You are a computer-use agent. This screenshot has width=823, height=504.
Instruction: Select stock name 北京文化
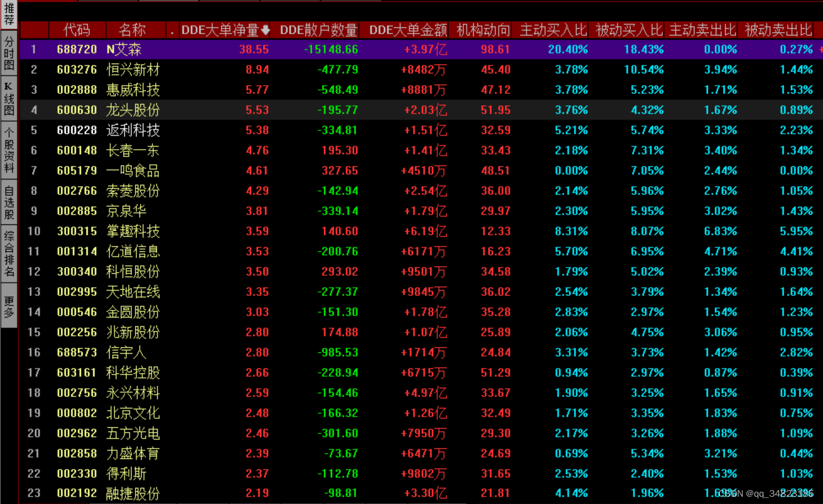133,413
